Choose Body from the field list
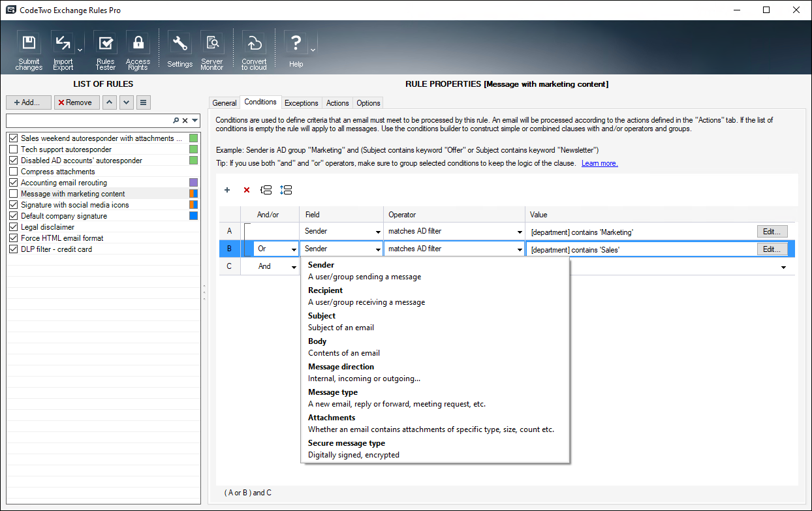Viewport: 812px width, 511px height. pos(435,347)
